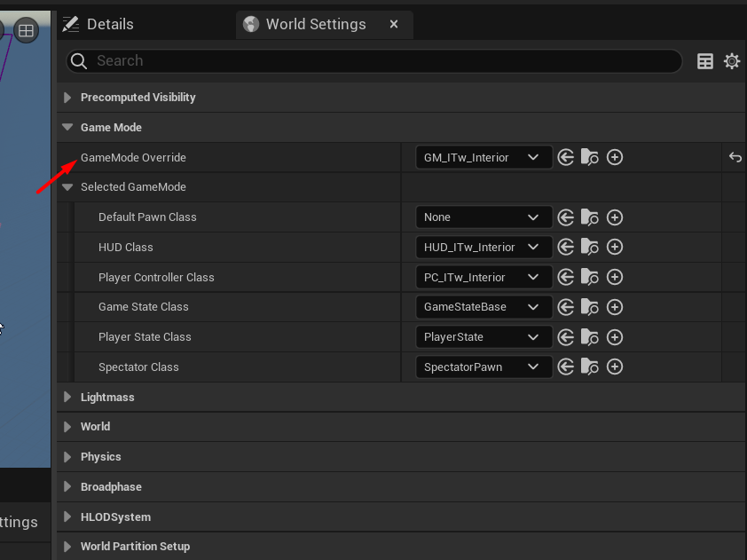The image size is (747, 560).
Task: Create new GameMode Override class with plus icon
Action: 615,157
